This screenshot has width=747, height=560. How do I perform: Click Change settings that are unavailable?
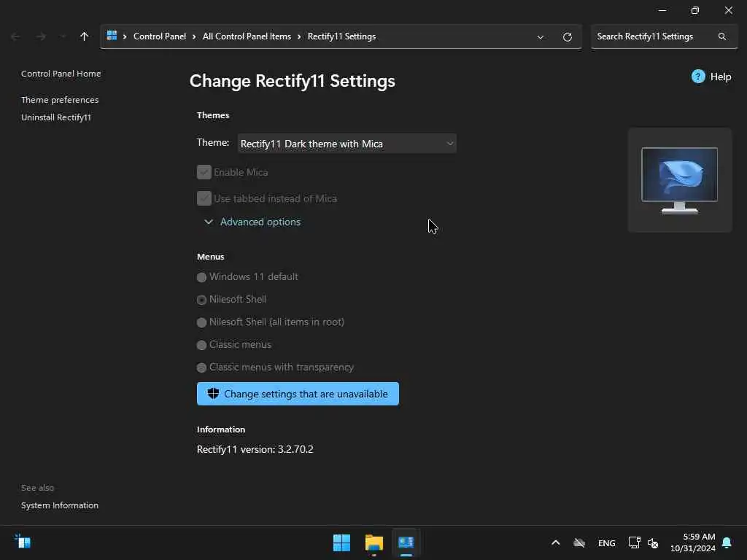click(x=298, y=394)
